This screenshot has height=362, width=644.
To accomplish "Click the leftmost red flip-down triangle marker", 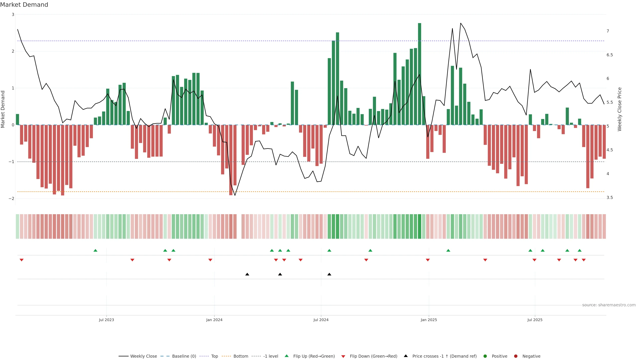I will (21, 260).
